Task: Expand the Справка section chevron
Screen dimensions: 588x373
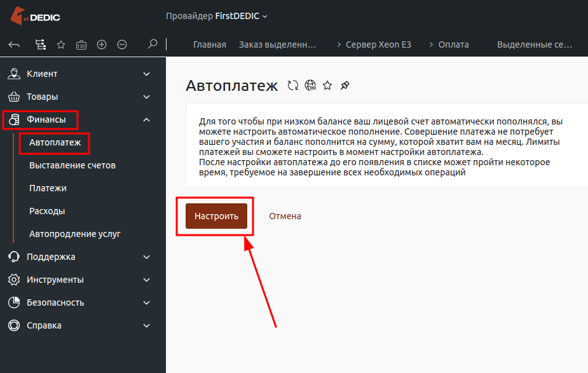Action: coord(147,326)
